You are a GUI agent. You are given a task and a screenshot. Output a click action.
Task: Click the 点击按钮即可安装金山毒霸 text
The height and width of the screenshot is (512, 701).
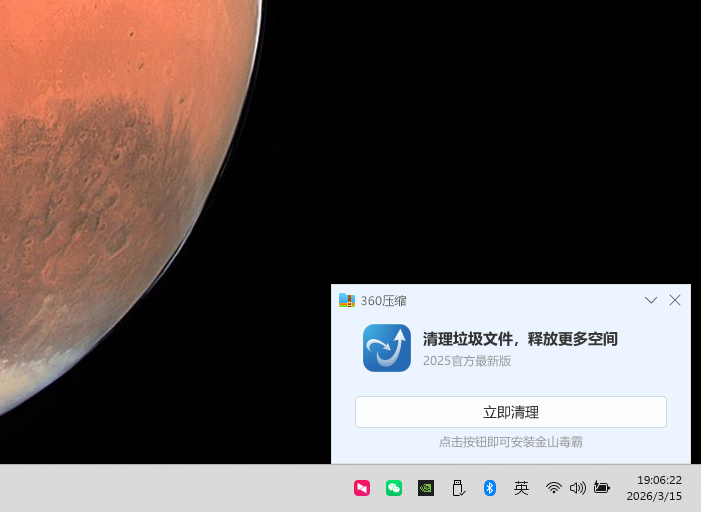pos(511,442)
